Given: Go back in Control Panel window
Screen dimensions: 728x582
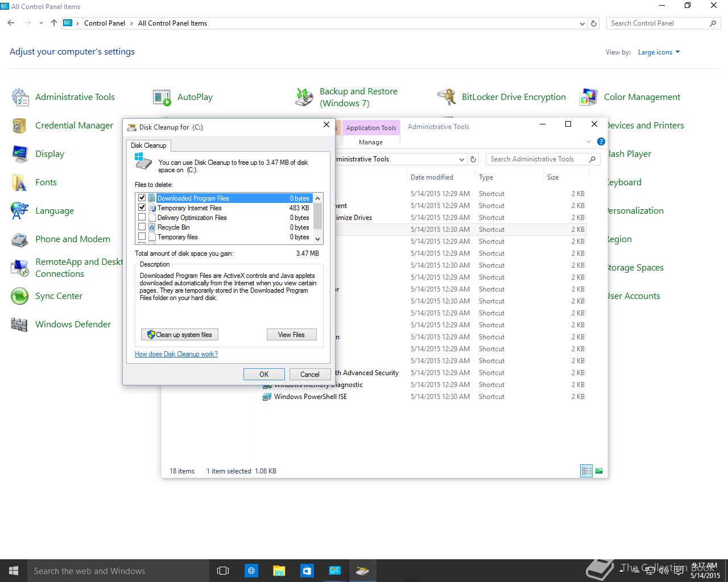Looking at the screenshot, I should [11, 23].
